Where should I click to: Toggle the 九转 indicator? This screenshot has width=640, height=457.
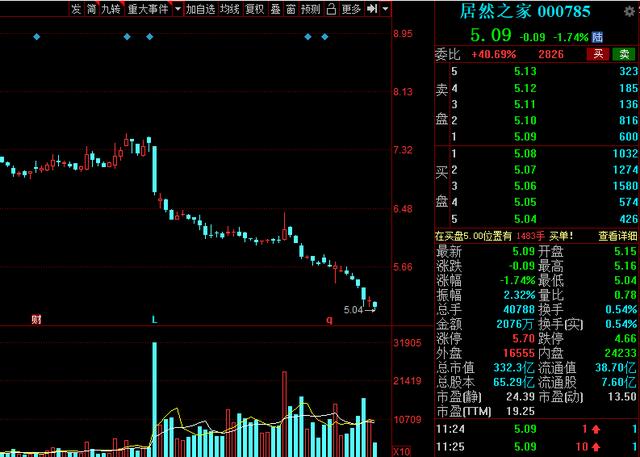pyautogui.click(x=111, y=9)
